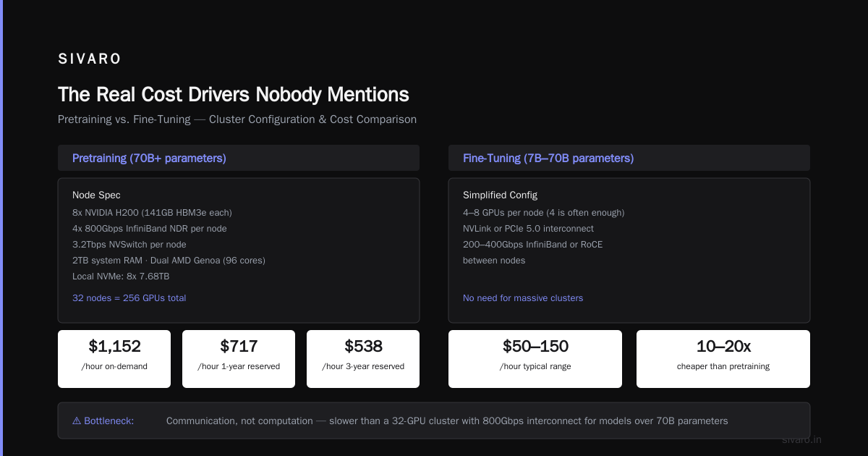Screen dimensions: 868x456
Task: Click the $1,152 on-demand price card
Action: tap(114, 359)
